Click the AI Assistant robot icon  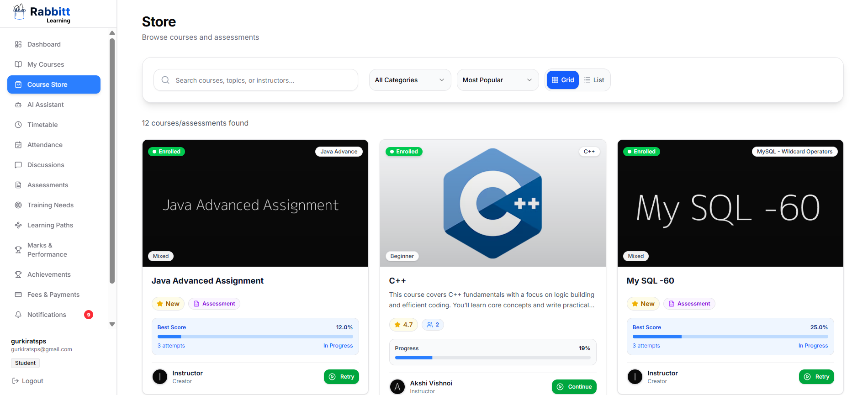pyautogui.click(x=18, y=105)
